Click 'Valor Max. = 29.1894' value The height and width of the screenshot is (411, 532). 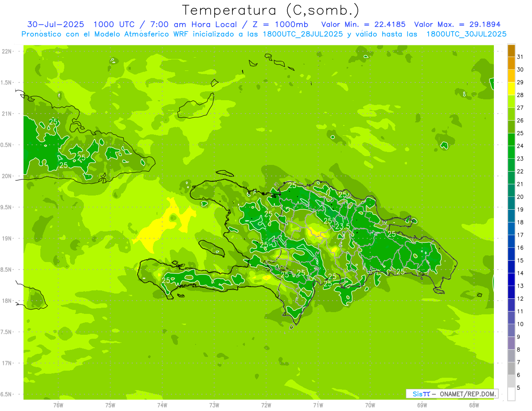click(x=457, y=24)
